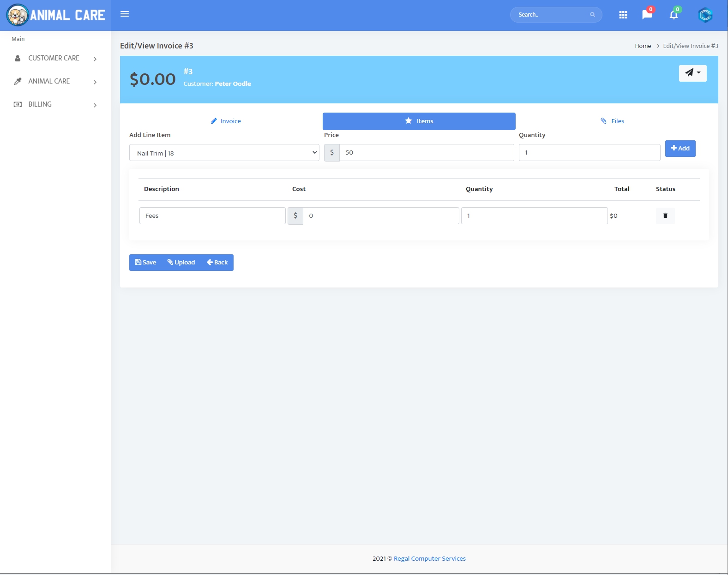Edit the Fees quantity field
728x575 pixels.
[x=534, y=216]
